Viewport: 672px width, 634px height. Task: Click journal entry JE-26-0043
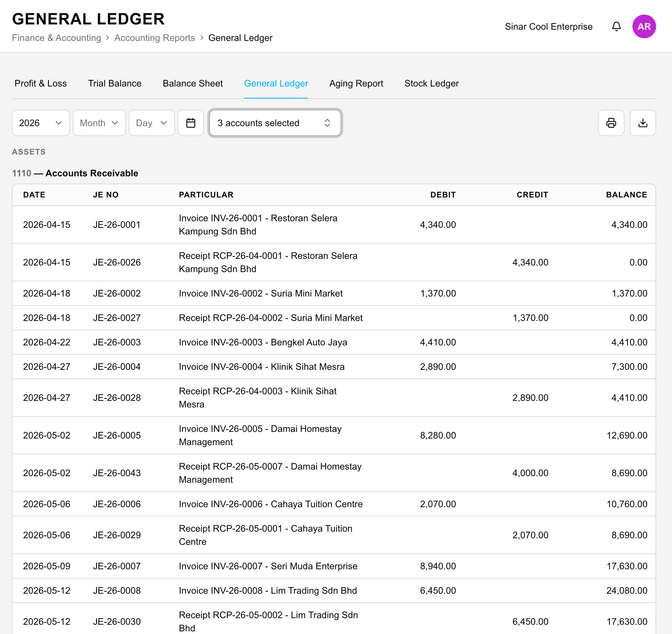pyautogui.click(x=117, y=473)
